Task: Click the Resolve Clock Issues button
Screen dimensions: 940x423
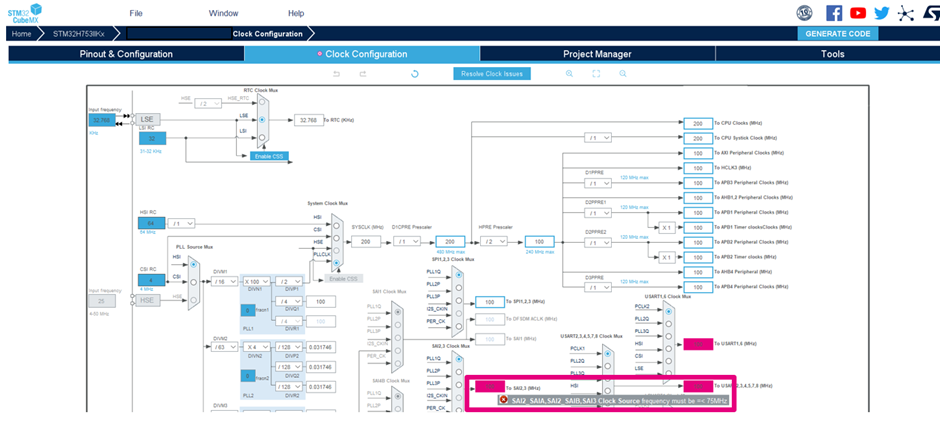Action: pos(490,74)
